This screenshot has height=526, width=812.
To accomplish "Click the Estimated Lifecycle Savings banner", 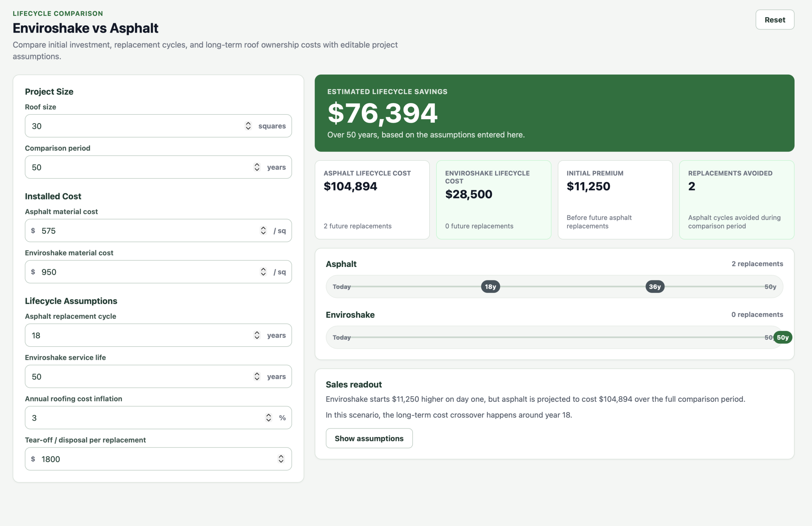I will click(x=554, y=113).
